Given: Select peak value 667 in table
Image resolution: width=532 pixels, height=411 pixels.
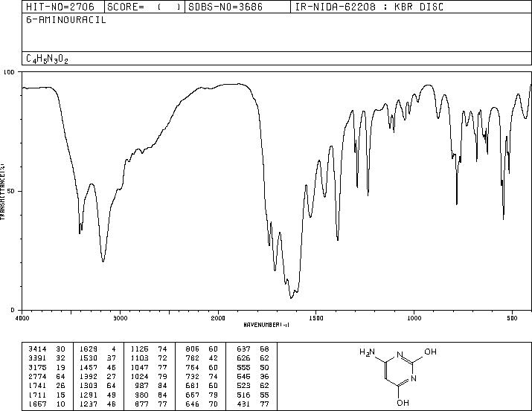Looking at the screenshot, I should tap(193, 395).
